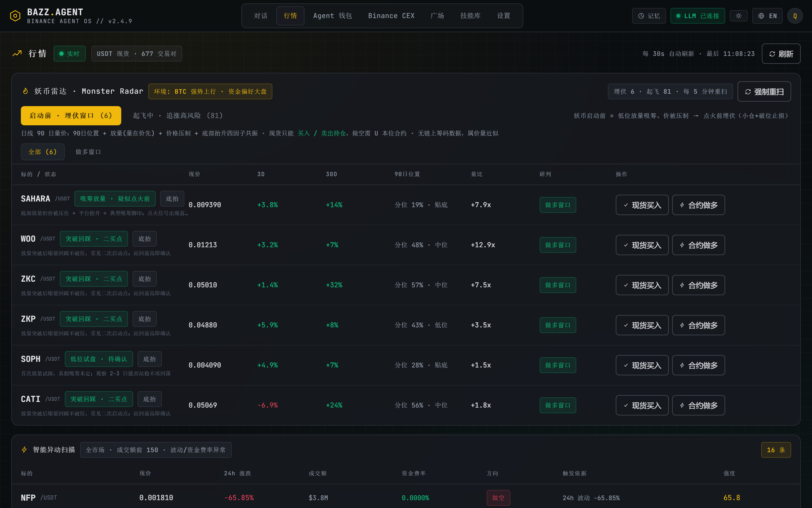Click the 量比 column header
Screen dimensions: 812x508
476,174
